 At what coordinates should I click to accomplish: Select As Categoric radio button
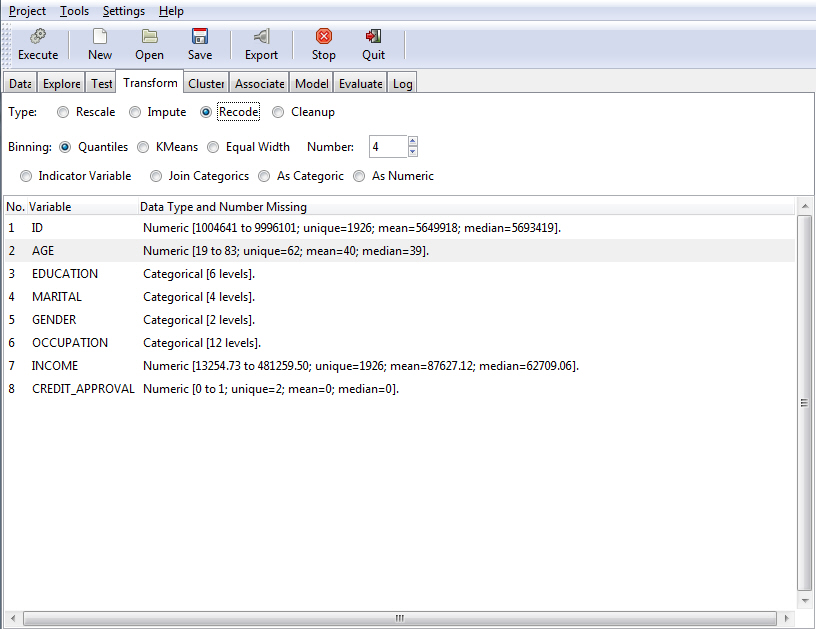pos(264,176)
